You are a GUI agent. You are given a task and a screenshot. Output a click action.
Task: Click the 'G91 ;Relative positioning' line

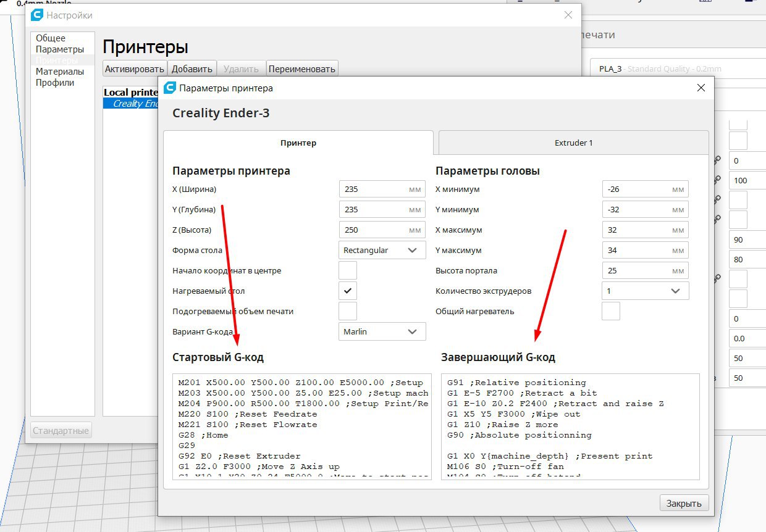516,382
